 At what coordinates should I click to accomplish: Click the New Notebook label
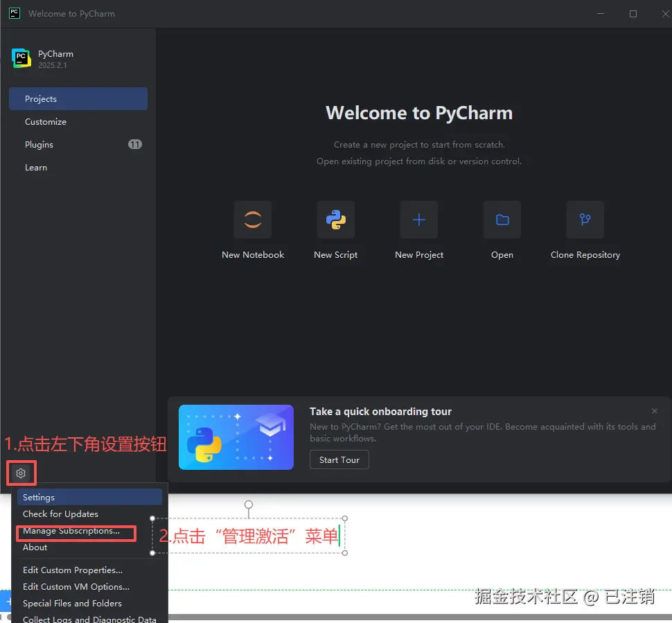[x=253, y=255]
